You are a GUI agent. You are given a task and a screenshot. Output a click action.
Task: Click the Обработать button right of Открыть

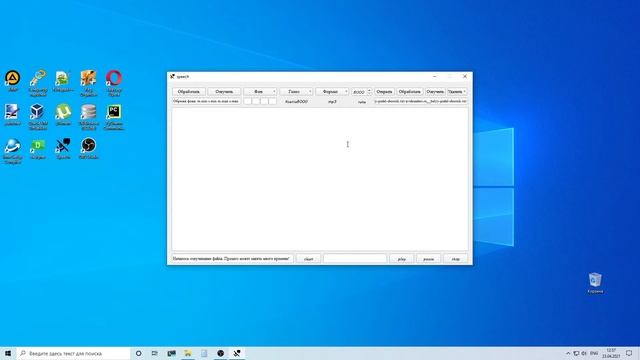click(x=409, y=91)
